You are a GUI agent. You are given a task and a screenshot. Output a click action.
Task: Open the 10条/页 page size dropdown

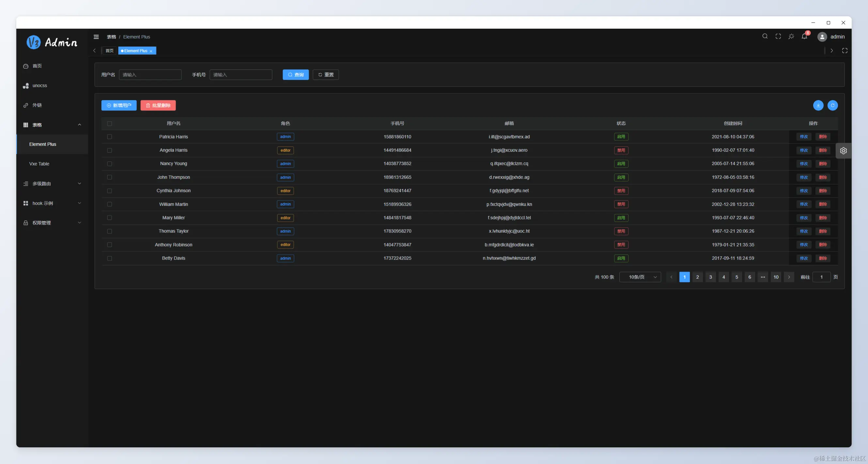[640, 277]
